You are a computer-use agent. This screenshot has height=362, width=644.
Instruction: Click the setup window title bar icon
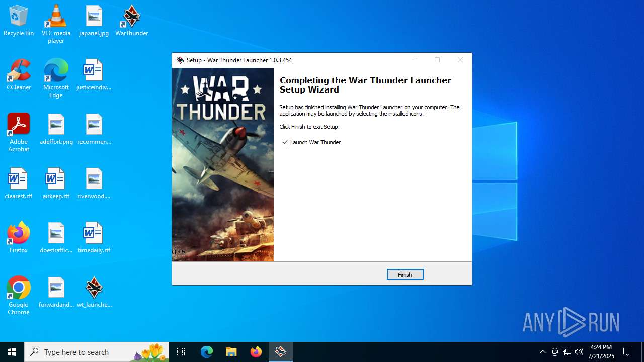tap(180, 60)
